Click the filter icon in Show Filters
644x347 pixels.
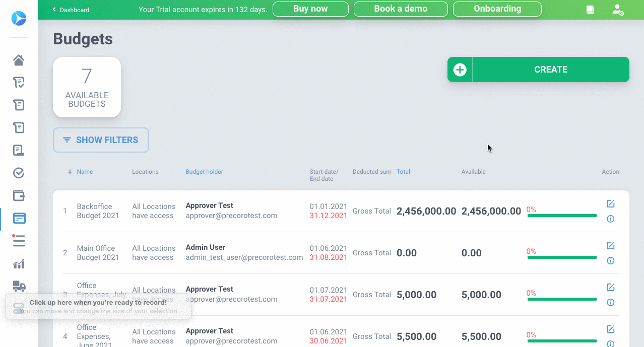pyautogui.click(x=67, y=140)
